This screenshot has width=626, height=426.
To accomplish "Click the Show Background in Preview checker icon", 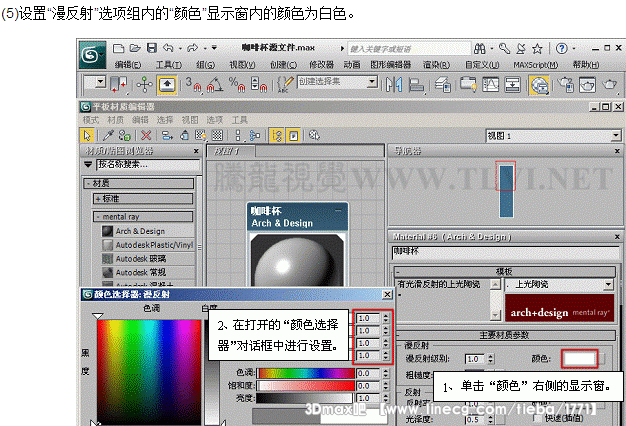I will [x=217, y=136].
